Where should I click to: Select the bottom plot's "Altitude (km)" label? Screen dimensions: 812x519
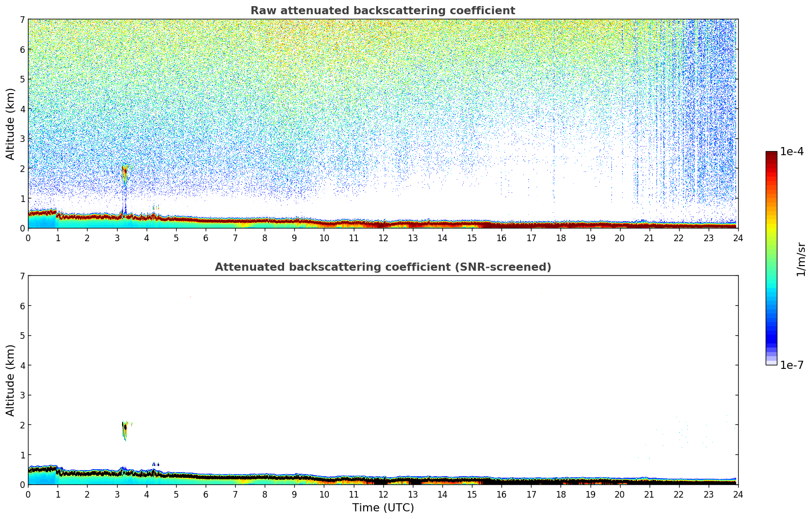[11, 380]
